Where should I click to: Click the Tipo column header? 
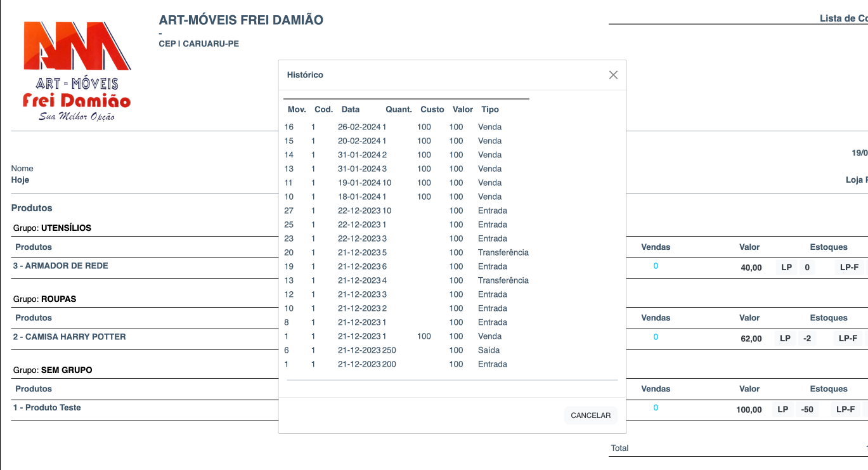[490, 110]
